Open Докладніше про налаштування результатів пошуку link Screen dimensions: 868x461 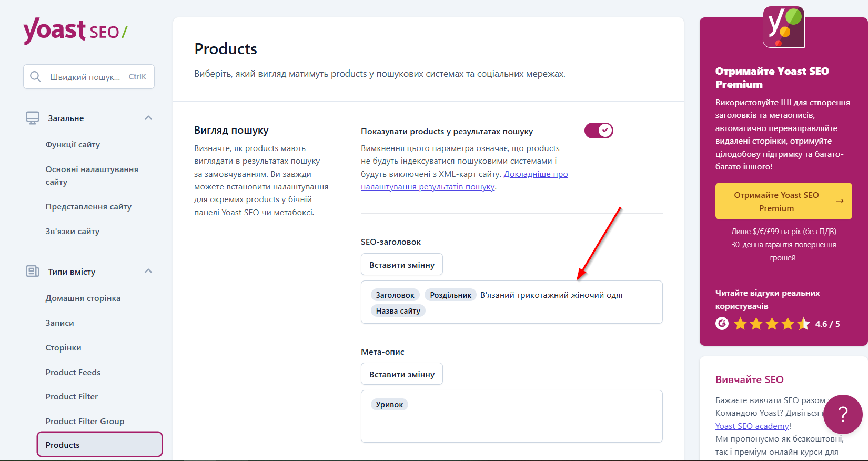click(465, 181)
